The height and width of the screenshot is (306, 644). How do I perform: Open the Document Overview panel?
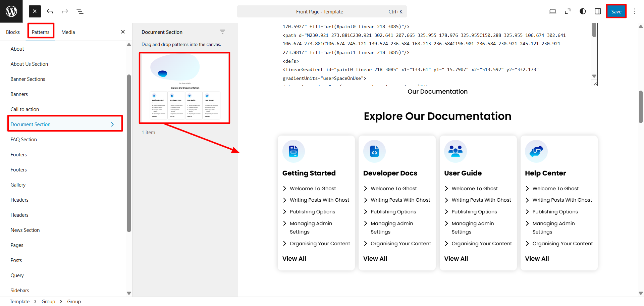80,11
